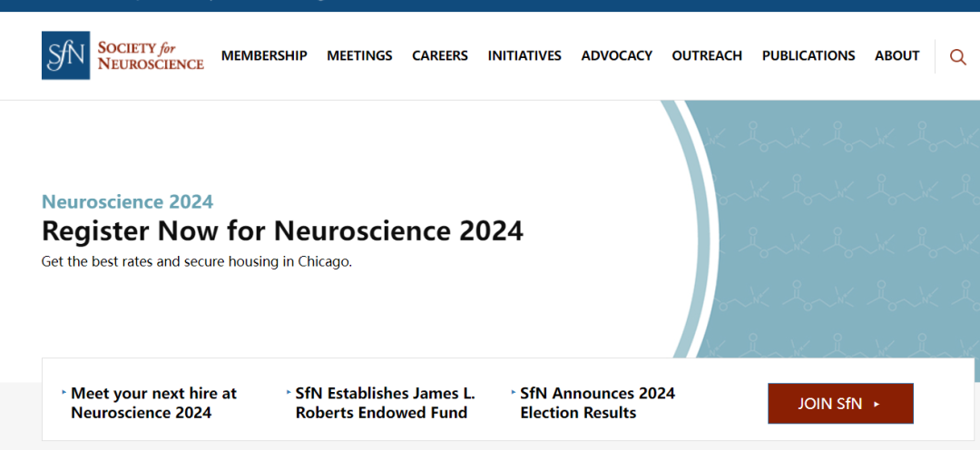
Task: Go to the Advocacy section
Action: point(617,55)
